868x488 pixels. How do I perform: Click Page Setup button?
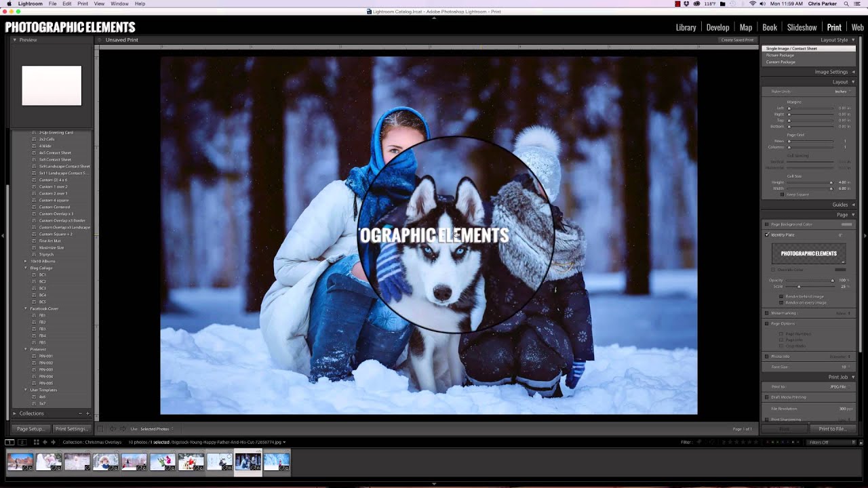[x=31, y=429]
